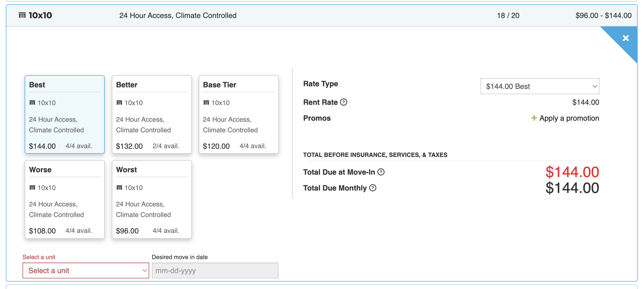
Task: Pick the Worst tier at $96.00
Action: 152,199
